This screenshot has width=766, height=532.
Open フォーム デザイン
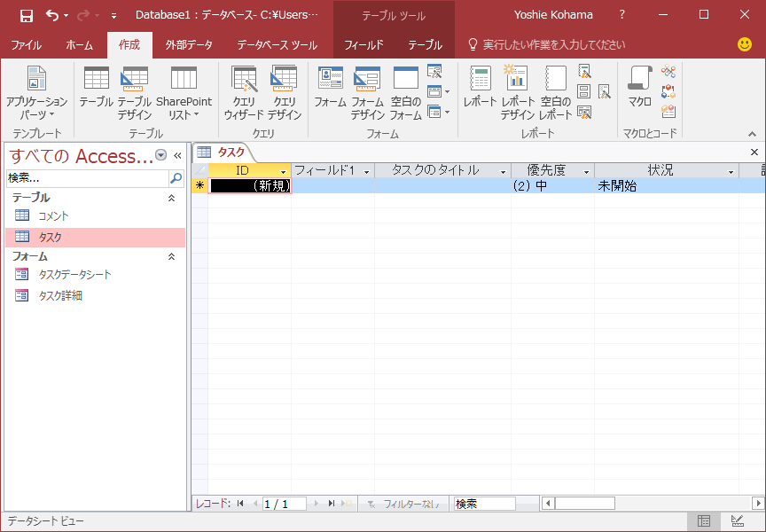(367, 93)
